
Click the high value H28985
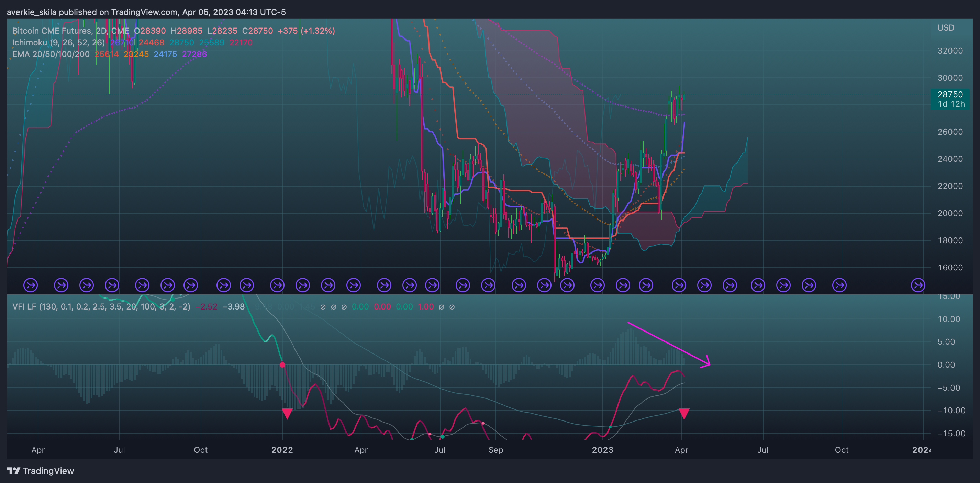[186, 31]
